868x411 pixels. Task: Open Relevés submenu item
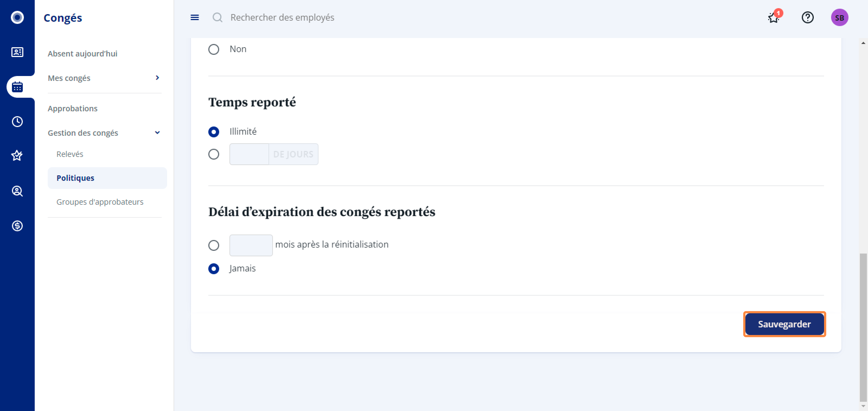(x=70, y=154)
